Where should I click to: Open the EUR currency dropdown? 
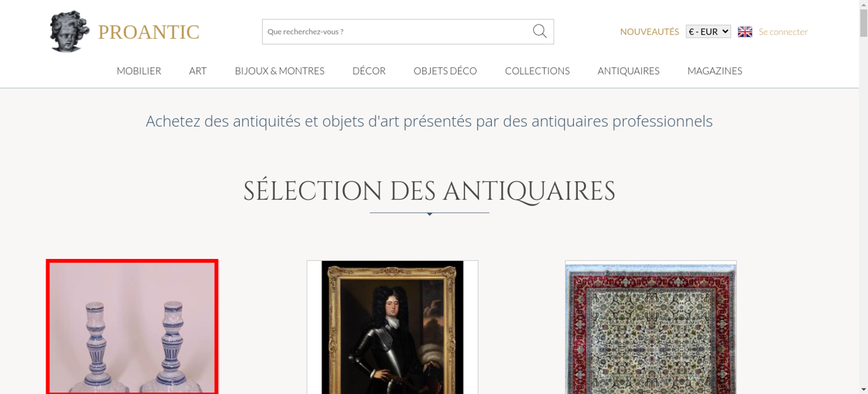[x=708, y=32]
